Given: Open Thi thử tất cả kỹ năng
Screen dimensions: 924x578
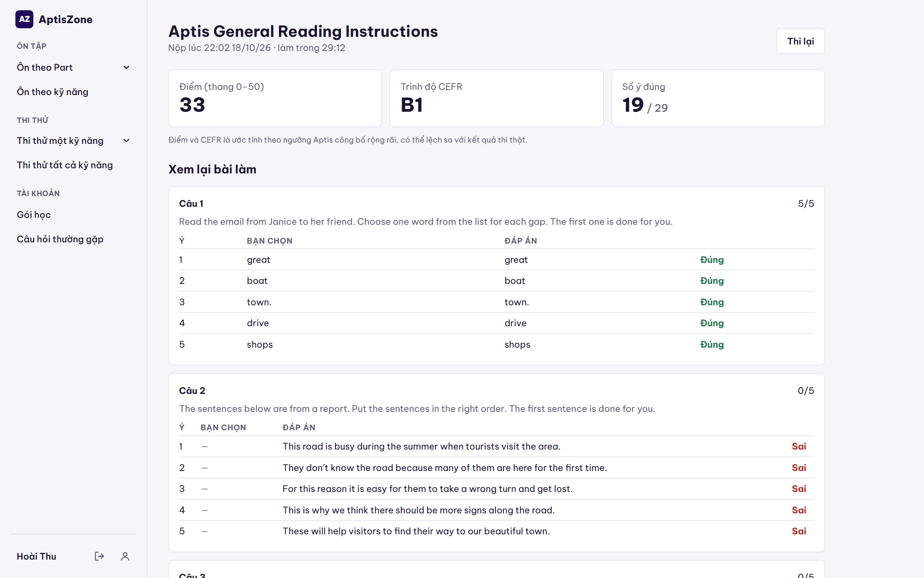Looking at the screenshot, I should [x=65, y=165].
